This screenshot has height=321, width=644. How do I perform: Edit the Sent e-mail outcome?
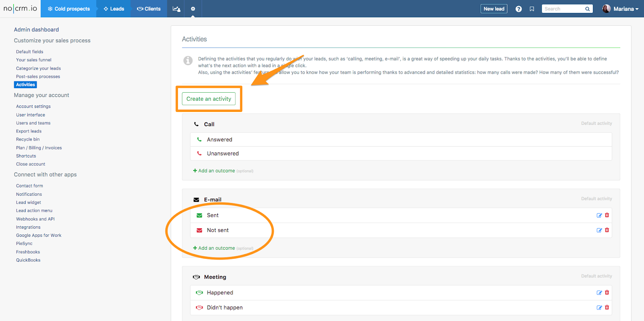(599, 215)
